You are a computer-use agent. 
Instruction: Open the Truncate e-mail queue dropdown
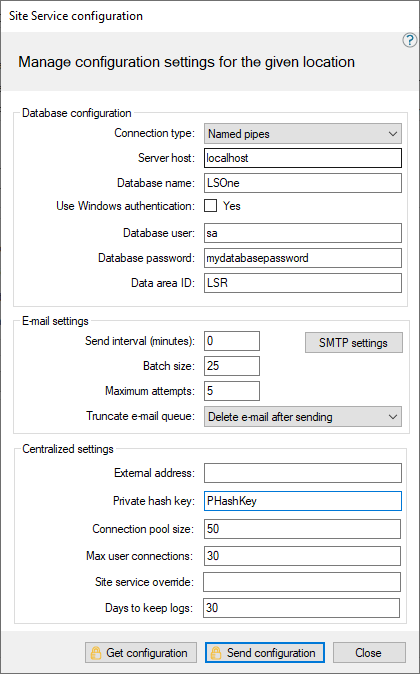pyautogui.click(x=303, y=417)
